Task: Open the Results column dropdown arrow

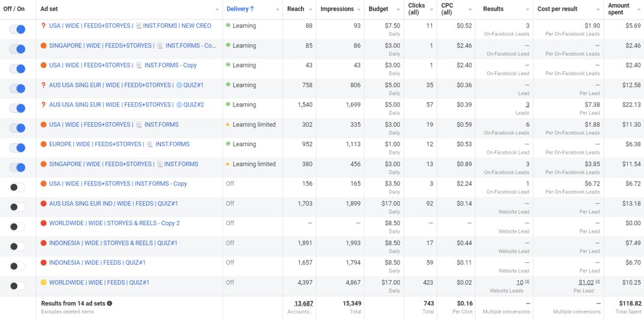Action: (x=527, y=9)
